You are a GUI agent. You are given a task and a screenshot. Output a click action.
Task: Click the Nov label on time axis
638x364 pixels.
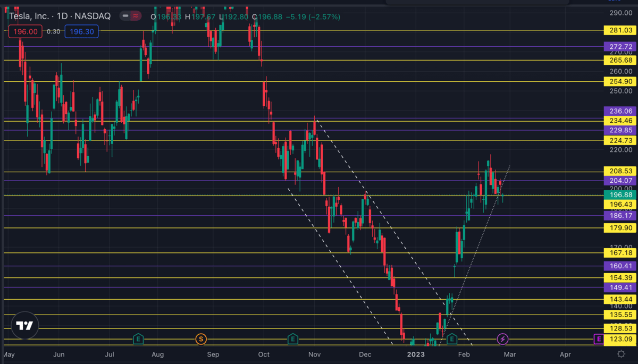[314, 354]
